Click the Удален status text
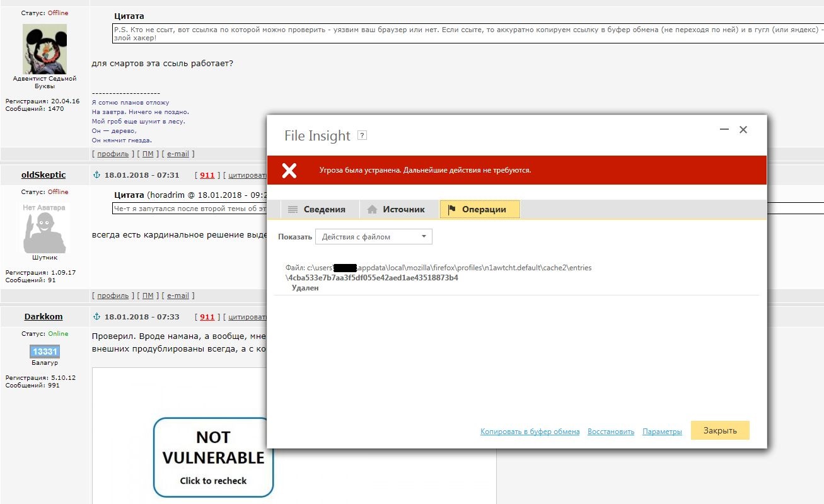 (305, 288)
